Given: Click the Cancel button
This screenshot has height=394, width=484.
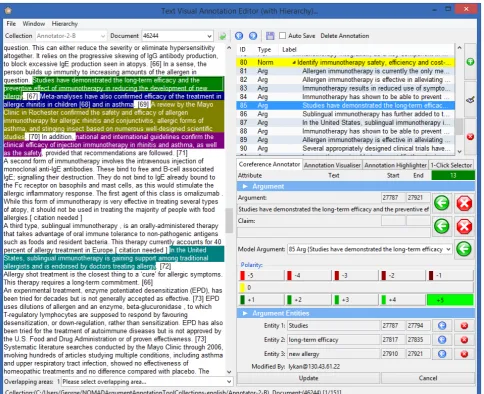Looking at the screenshot, I should click(x=428, y=378).
